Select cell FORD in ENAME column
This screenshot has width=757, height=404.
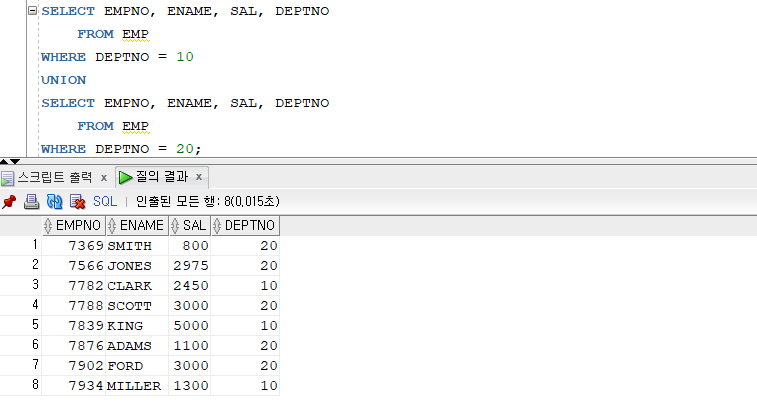pos(137,366)
